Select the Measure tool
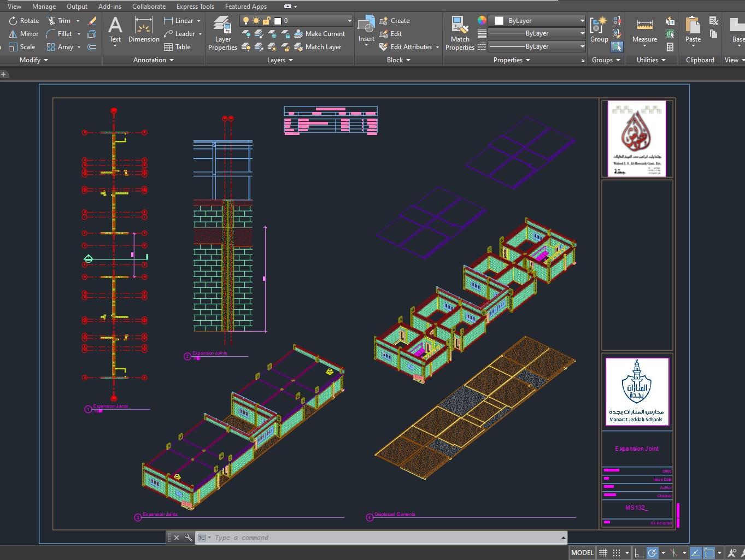This screenshot has height=560, width=745. pos(645,30)
